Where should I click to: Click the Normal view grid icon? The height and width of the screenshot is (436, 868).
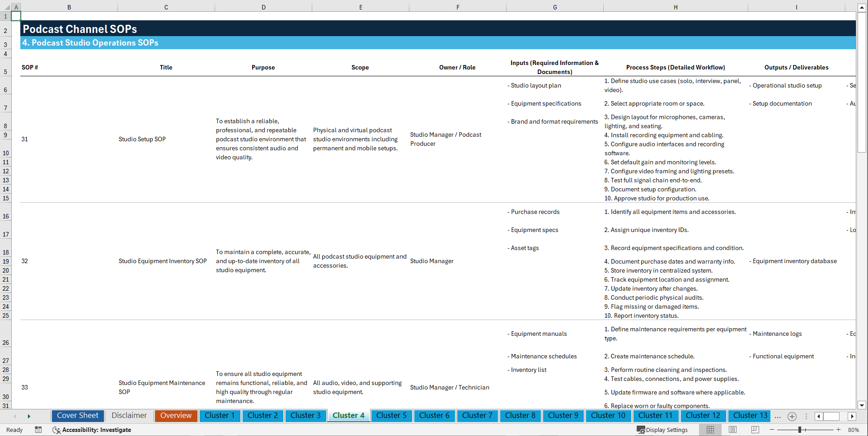(709, 430)
